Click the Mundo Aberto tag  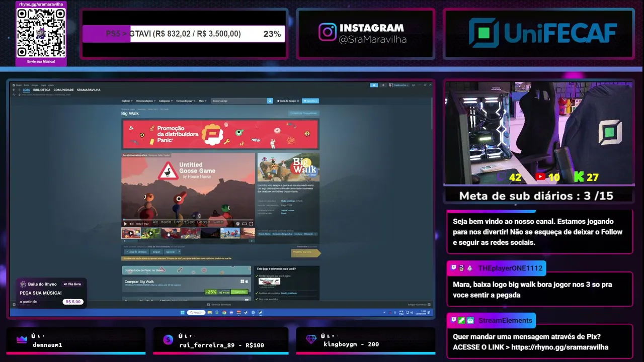pyautogui.click(x=264, y=234)
